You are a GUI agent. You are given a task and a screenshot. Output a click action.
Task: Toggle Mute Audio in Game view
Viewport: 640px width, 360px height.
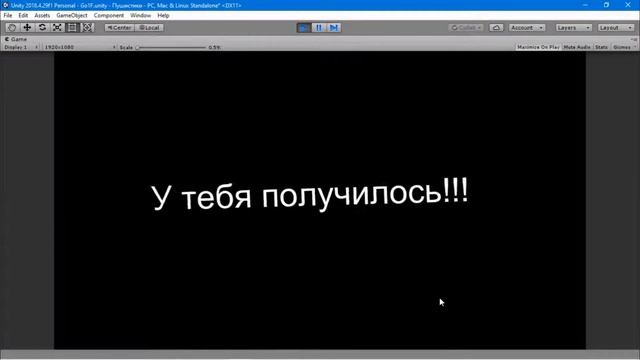tap(577, 47)
